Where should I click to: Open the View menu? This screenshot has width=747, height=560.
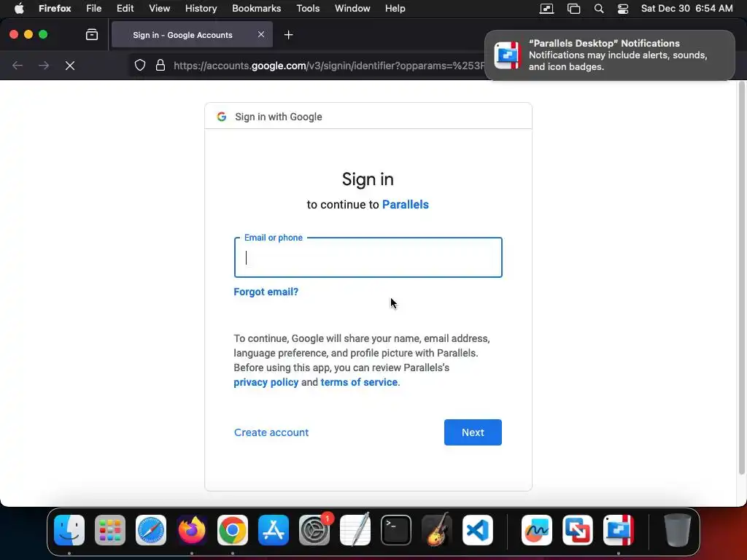160,9
